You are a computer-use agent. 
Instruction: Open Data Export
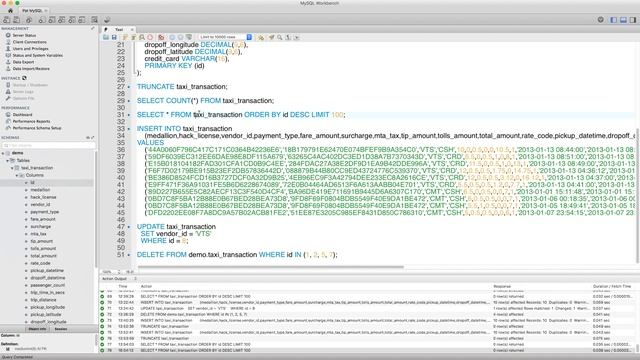[23, 62]
